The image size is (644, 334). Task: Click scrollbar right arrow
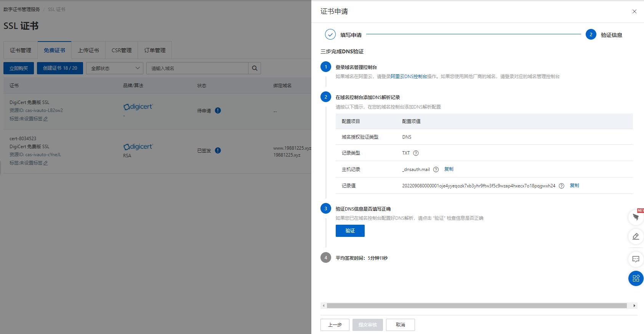tap(634, 305)
